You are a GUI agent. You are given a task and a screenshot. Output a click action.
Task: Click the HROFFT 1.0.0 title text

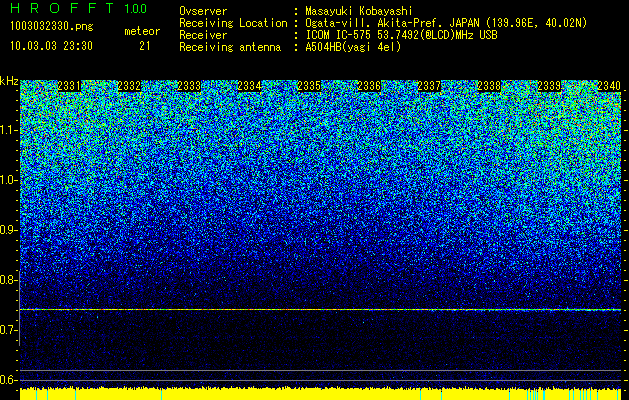(x=78, y=8)
